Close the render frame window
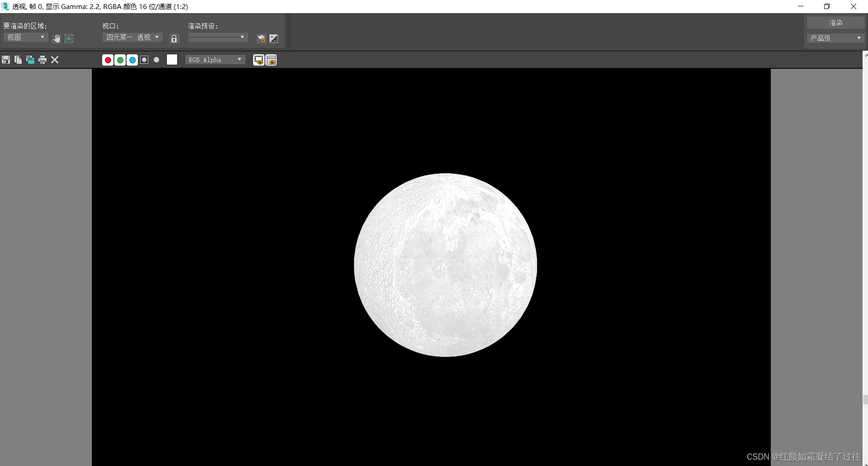This screenshot has height=466, width=868. click(854, 6)
